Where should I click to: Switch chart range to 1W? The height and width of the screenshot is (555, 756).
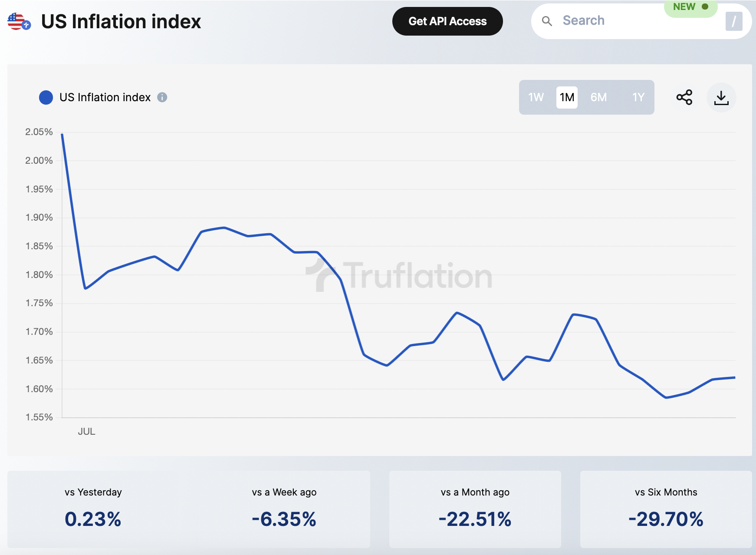pos(536,97)
